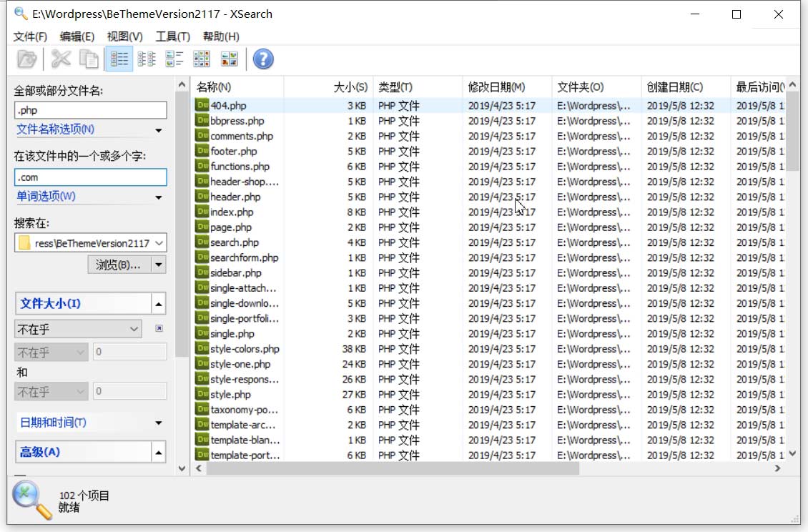Open the arrow next to 浏览(B) button
Screen dimensions: 808x532
(159, 265)
